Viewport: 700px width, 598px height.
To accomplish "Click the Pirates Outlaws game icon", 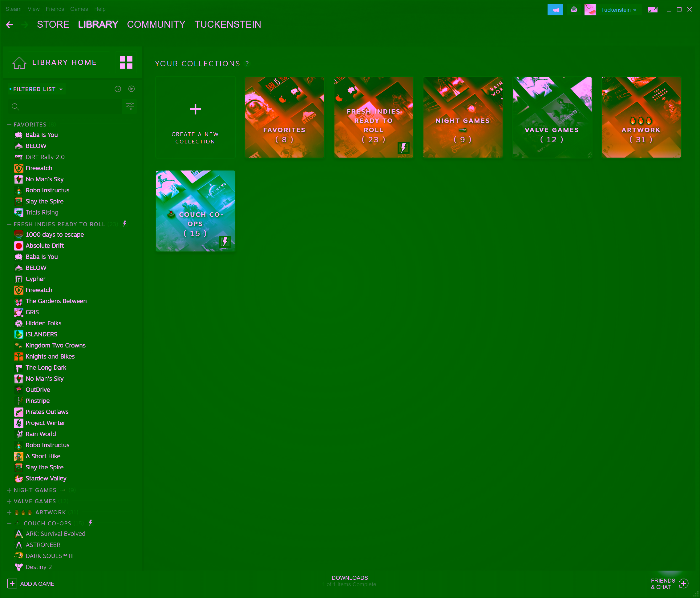I will pyautogui.click(x=19, y=412).
